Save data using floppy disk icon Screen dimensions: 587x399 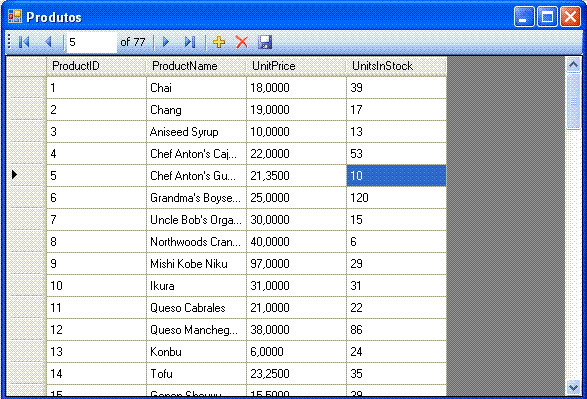click(x=265, y=42)
